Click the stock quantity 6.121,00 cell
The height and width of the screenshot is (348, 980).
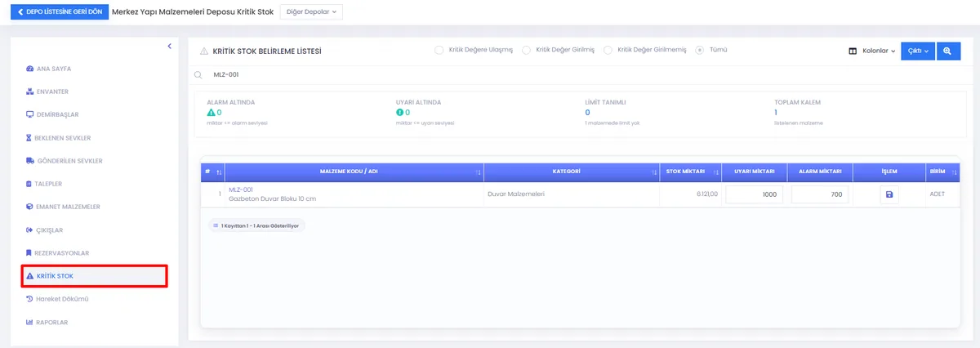(691, 194)
